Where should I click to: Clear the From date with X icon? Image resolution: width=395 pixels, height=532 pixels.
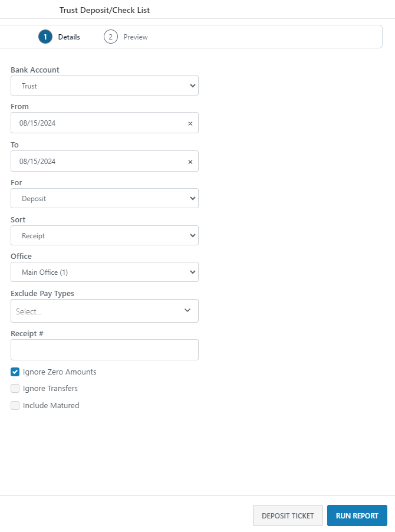click(190, 123)
